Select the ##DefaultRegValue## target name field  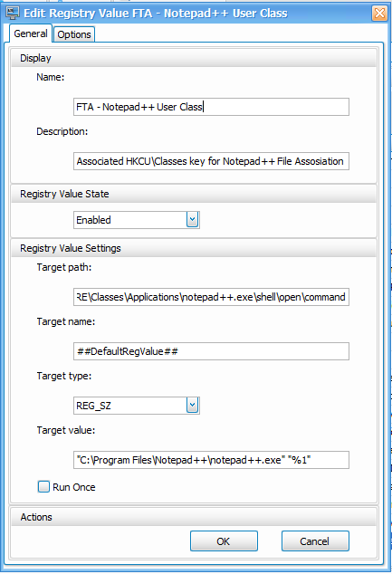click(x=211, y=351)
